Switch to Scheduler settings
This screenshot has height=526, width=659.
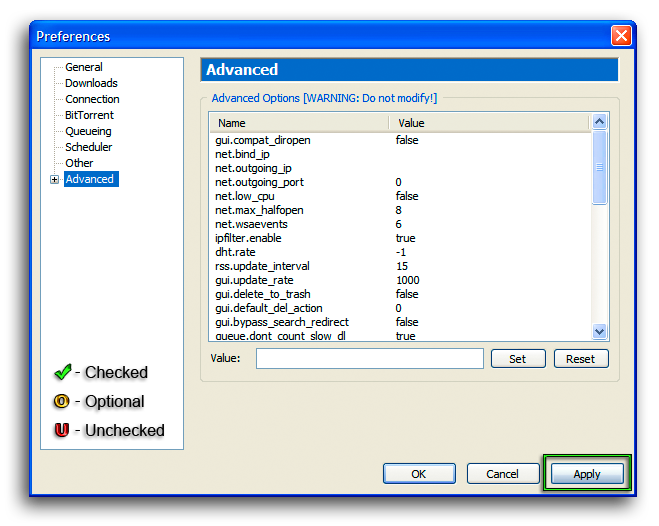point(88,147)
